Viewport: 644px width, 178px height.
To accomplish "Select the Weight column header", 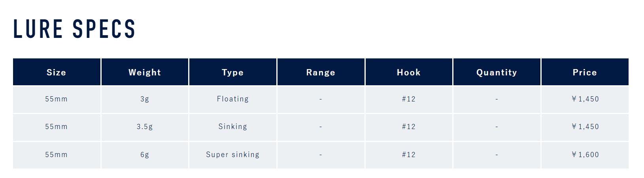I will [x=145, y=72].
